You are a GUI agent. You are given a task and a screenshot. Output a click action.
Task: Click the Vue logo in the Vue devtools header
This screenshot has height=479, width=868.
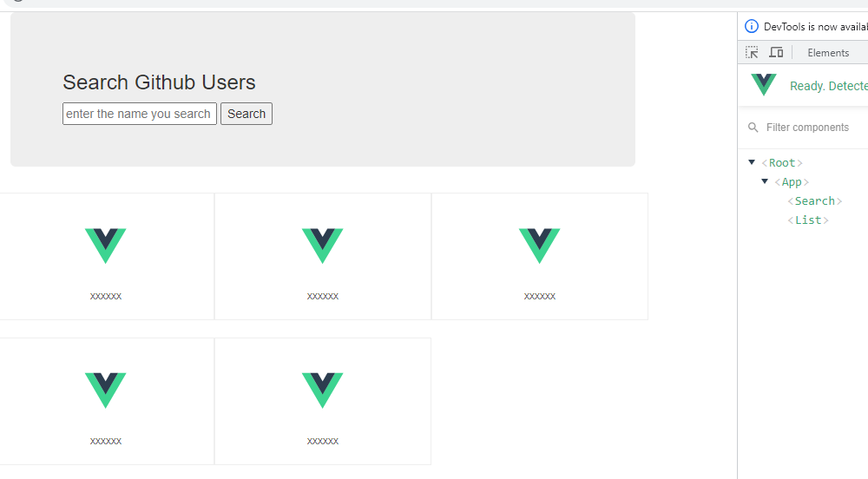click(x=764, y=85)
